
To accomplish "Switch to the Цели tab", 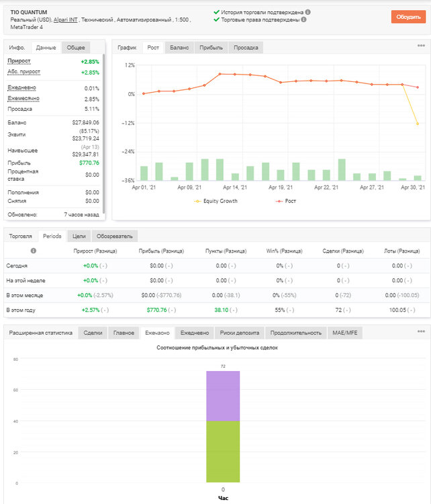I will coord(79,237).
